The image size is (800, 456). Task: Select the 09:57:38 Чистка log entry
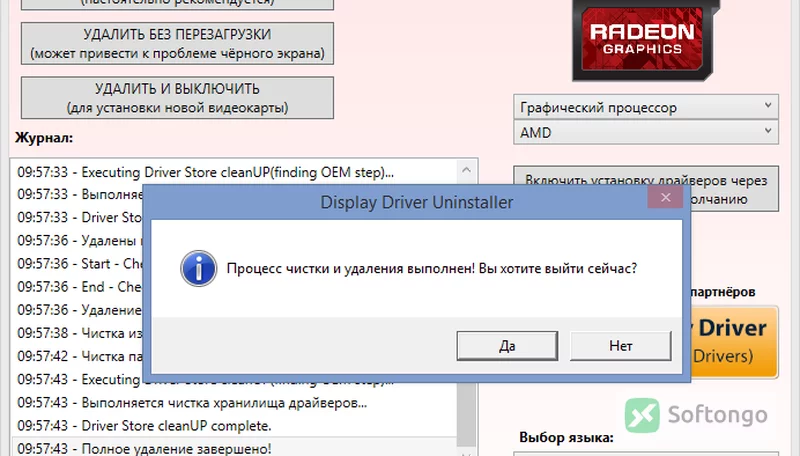[80, 333]
